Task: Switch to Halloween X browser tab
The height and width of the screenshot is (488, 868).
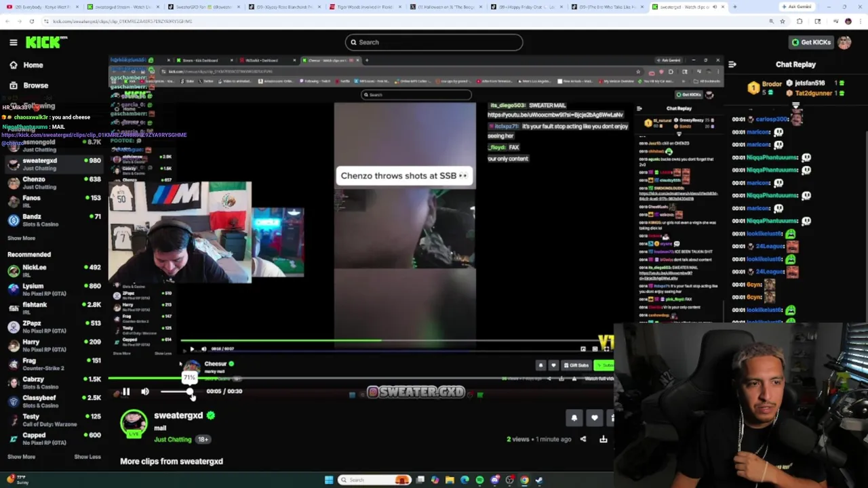Action: (446, 7)
